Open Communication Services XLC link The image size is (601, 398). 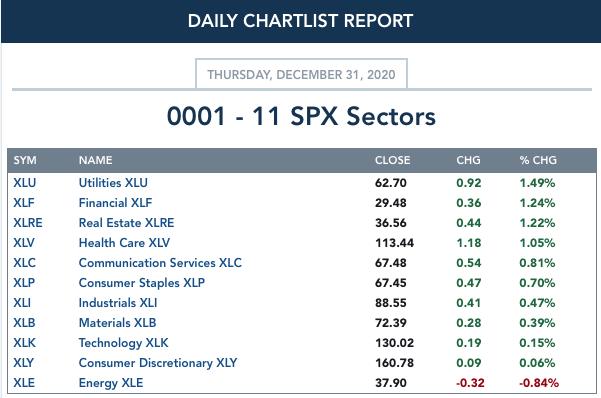tap(160, 263)
